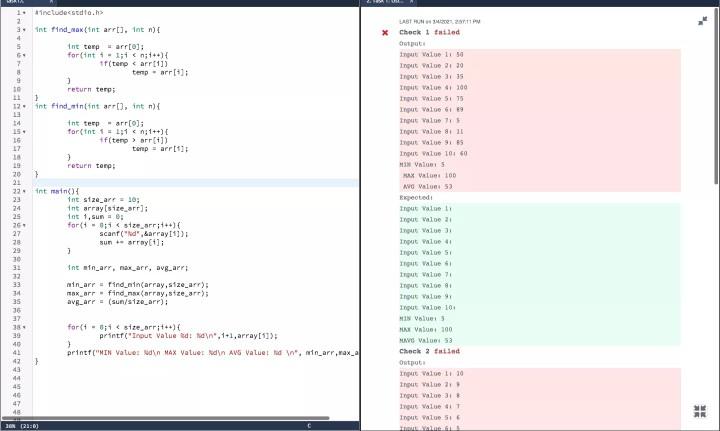Click line number 45 in the gutter
The image size is (720, 431).
pos(17,387)
